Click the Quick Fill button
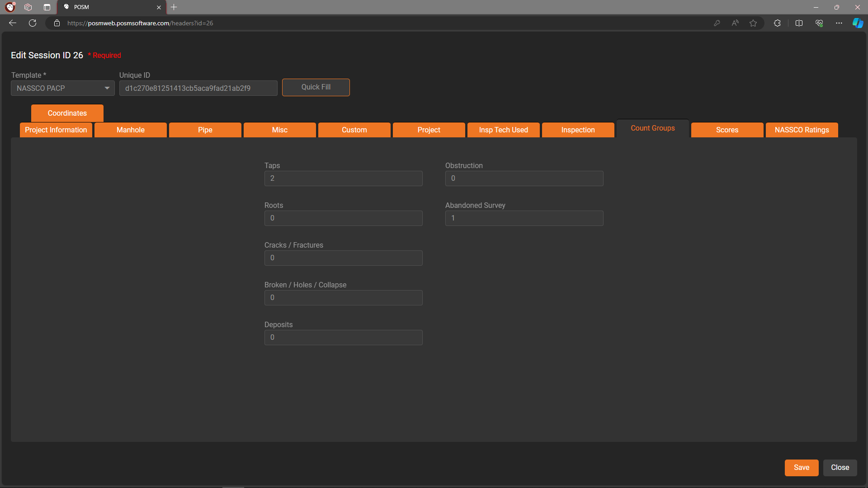 (316, 87)
